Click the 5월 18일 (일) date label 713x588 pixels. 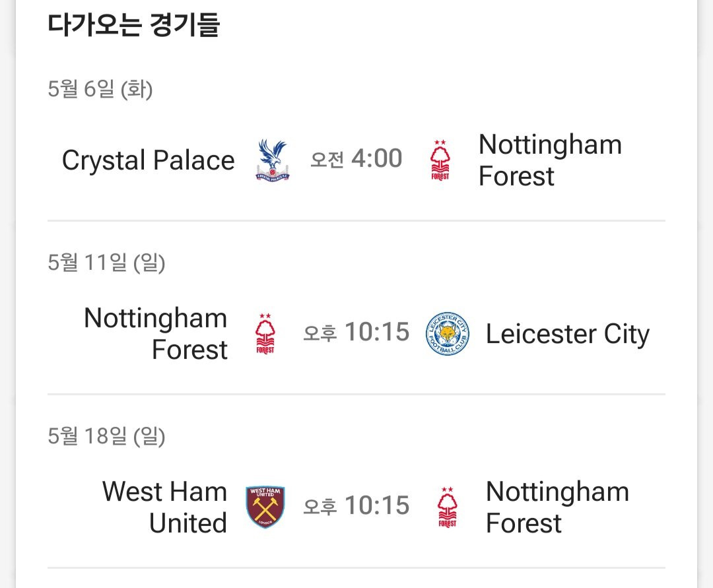pos(106,436)
